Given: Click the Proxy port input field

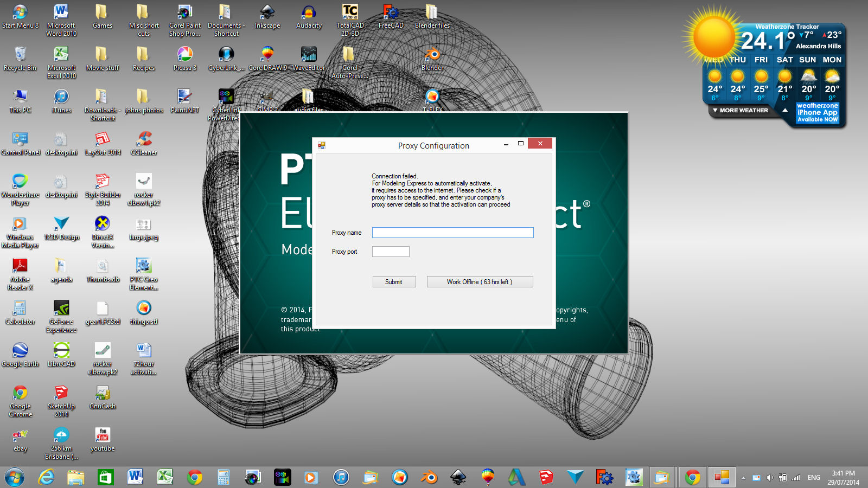Looking at the screenshot, I should (391, 252).
